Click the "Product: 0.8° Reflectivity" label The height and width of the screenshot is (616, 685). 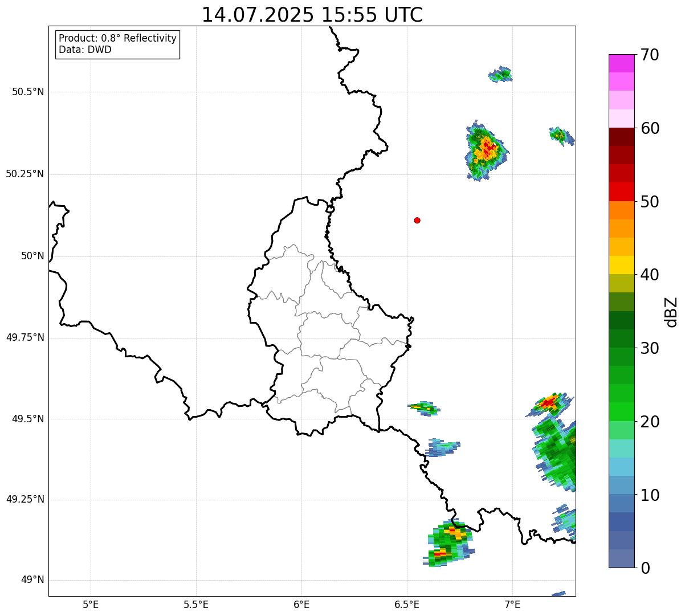tap(118, 38)
